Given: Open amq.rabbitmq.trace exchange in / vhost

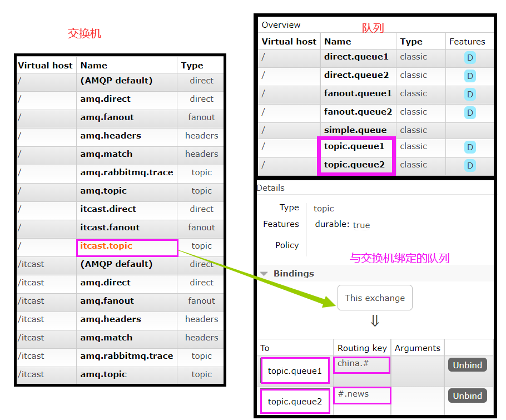Looking at the screenshot, I should click(127, 172).
